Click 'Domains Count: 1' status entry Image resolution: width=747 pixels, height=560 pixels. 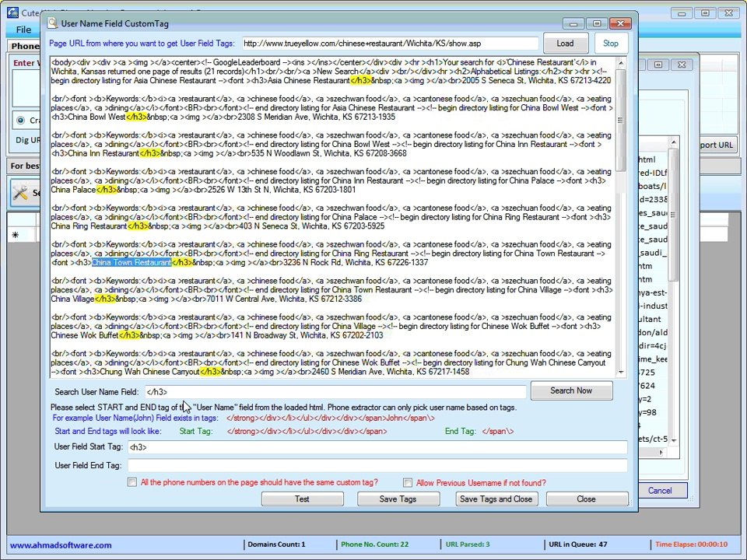(276, 544)
